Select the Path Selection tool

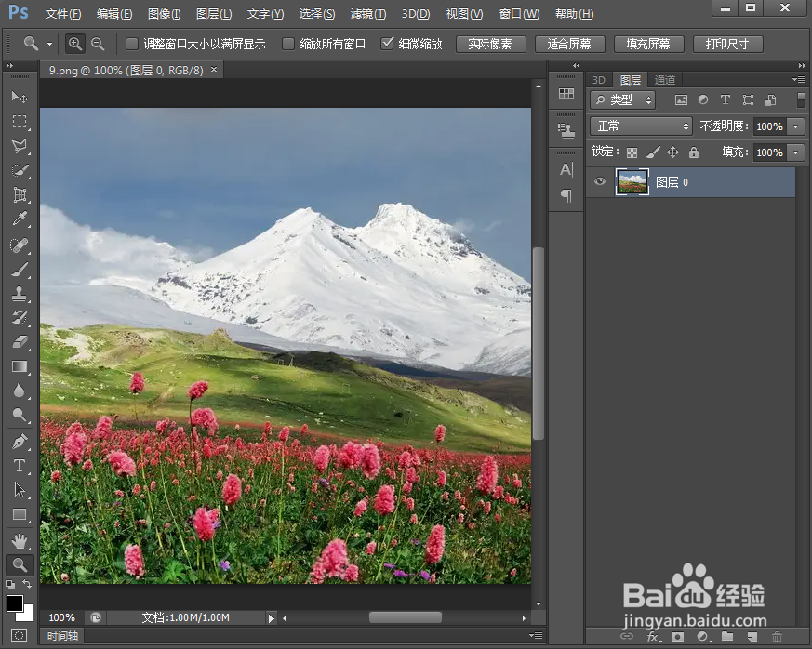(20, 490)
